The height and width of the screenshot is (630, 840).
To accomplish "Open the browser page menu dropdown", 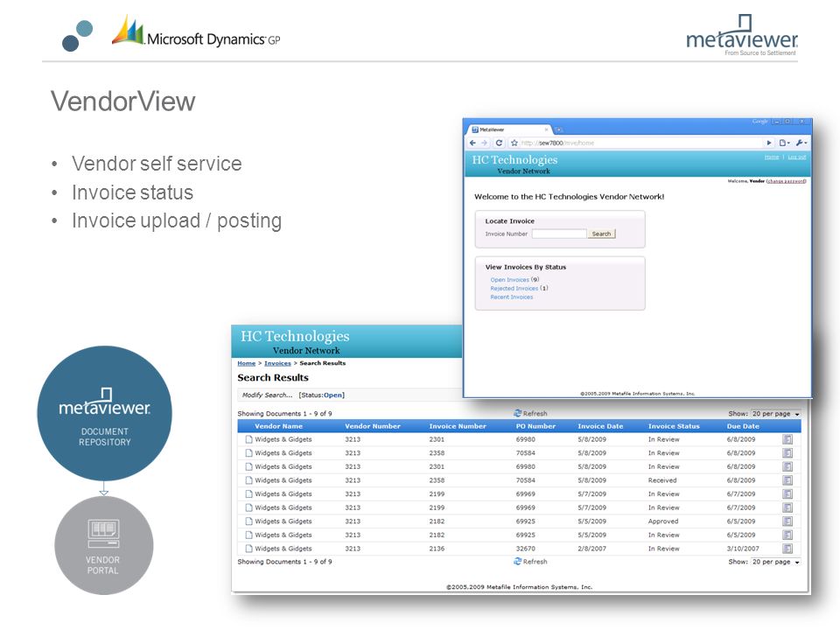I will 785,143.
